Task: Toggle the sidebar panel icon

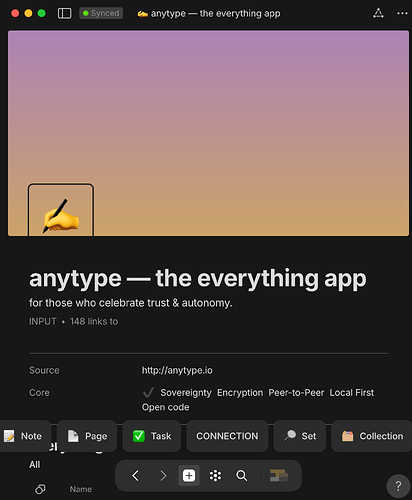Action: (65, 13)
